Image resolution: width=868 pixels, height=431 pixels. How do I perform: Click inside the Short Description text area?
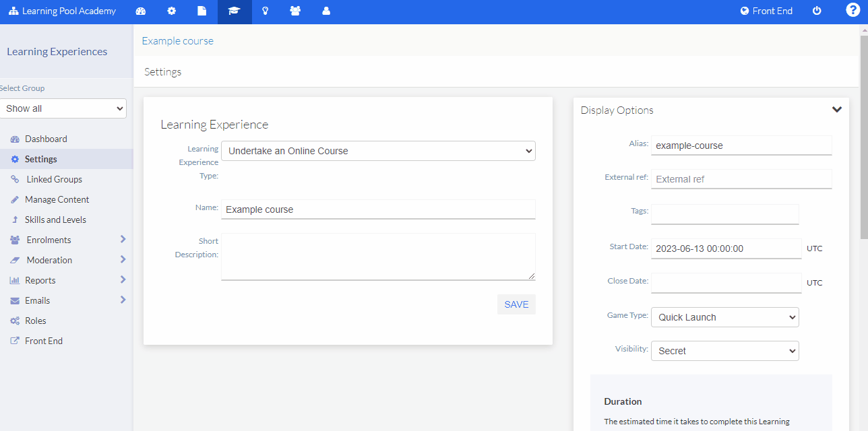click(x=378, y=257)
